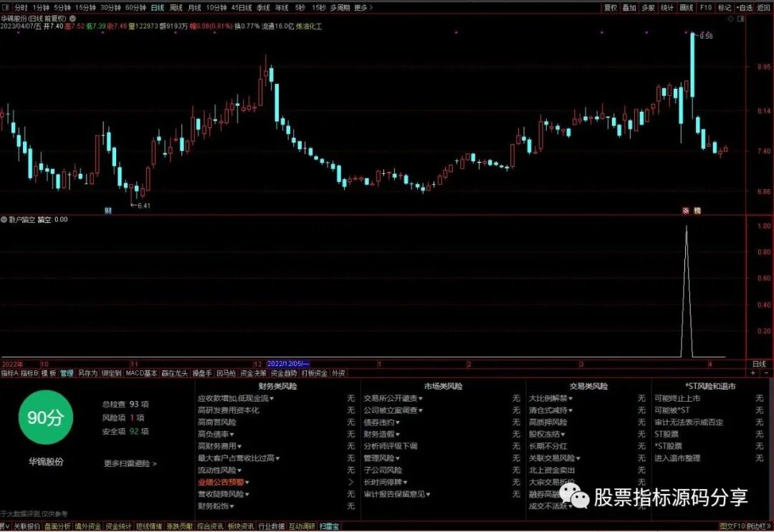Image resolution: width=774 pixels, height=532 pixels.
Task: Click the 标记 mark button
Action: [725, 7]
